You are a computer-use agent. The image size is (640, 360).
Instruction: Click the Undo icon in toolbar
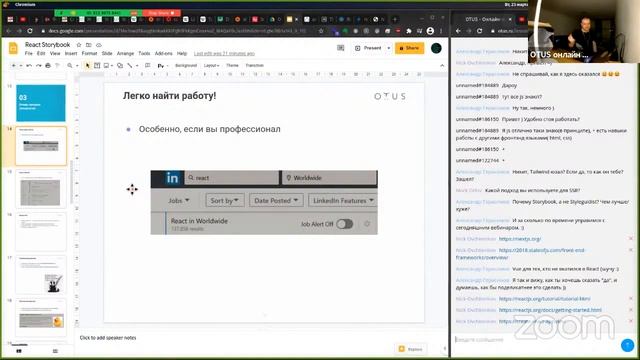(x=29, y=65)
